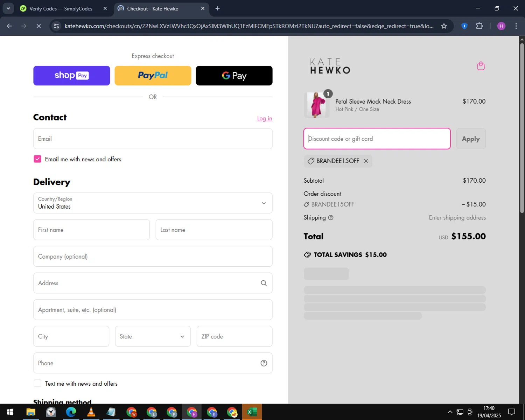This screenshot has height=420, width=525.
Task: Open Excel from the taskbar
Action: [252, 412]
